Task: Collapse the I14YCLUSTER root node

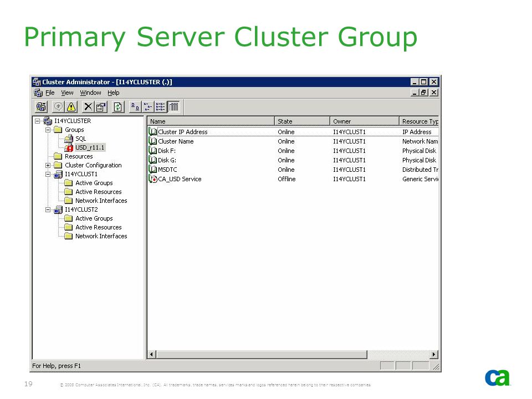Action: click(37, 121)
